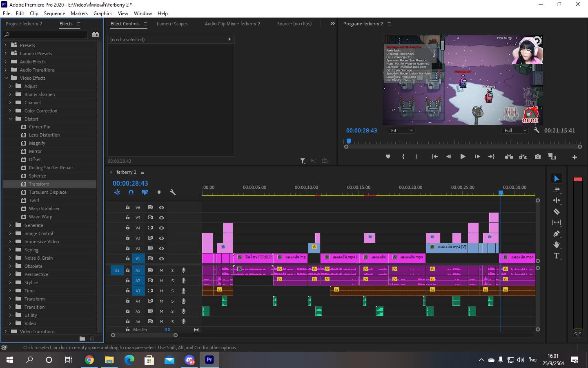
Task: Mute track A1
Action: [x=161, y=270]
